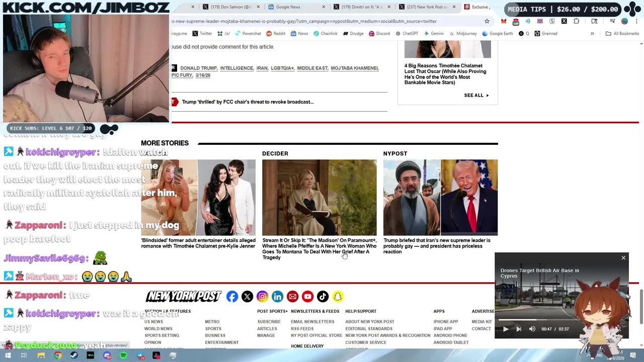This screenshot has width=644, height=362.
Task: Close the Google News tab
Action: (x=324, y=7)
